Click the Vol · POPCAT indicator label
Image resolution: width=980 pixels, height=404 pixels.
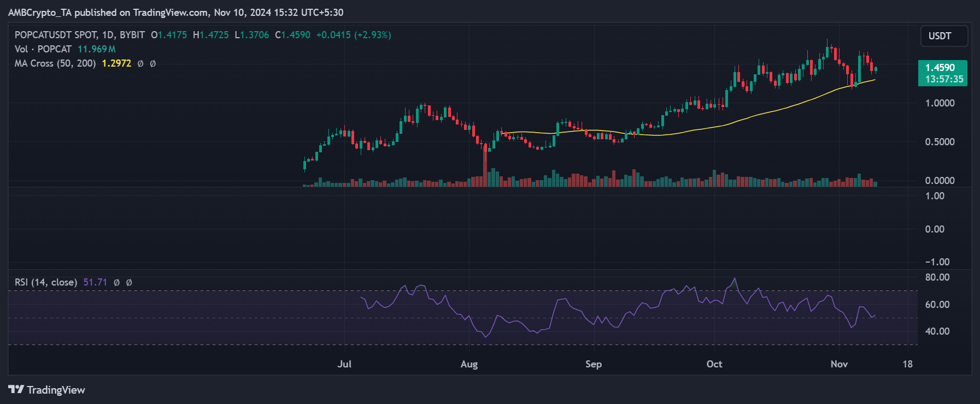tap(43, 49)
